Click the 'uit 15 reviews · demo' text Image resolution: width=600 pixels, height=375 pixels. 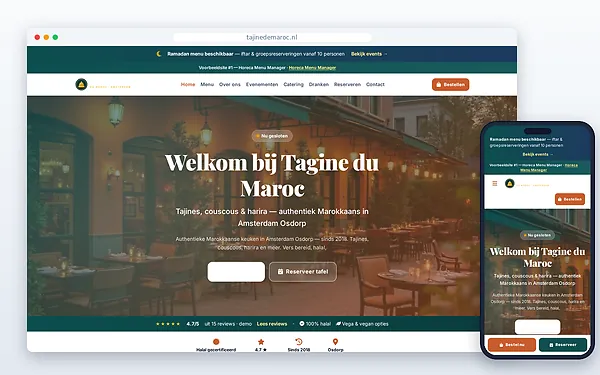(228, 324)
